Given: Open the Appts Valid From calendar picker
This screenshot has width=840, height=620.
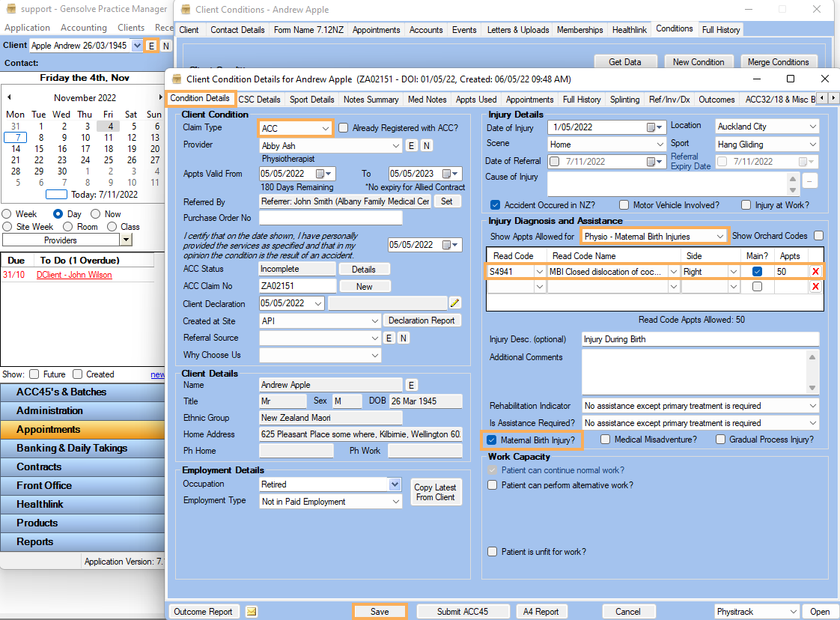Looking at the screenshot, I should 322,174.
